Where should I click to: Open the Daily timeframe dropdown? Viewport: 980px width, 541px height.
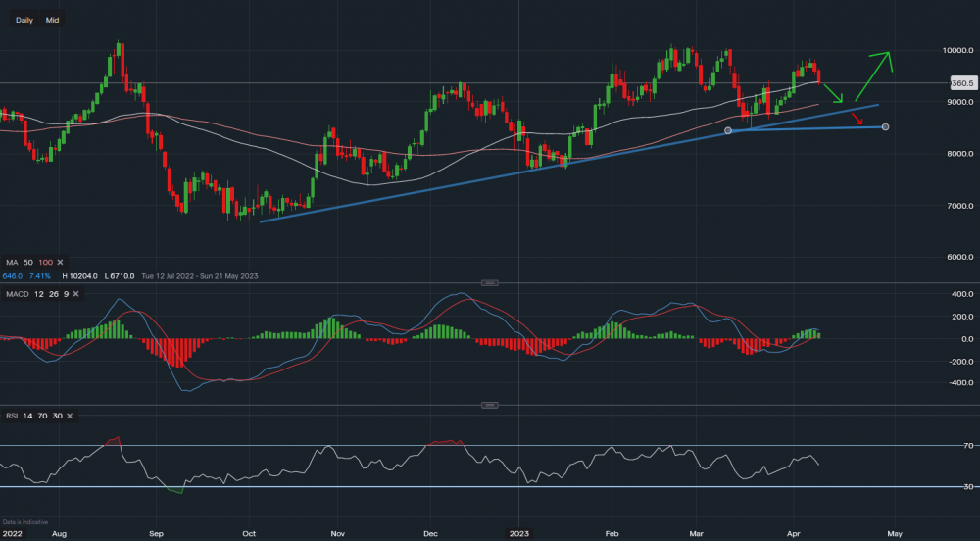click(x=24, y=20)
